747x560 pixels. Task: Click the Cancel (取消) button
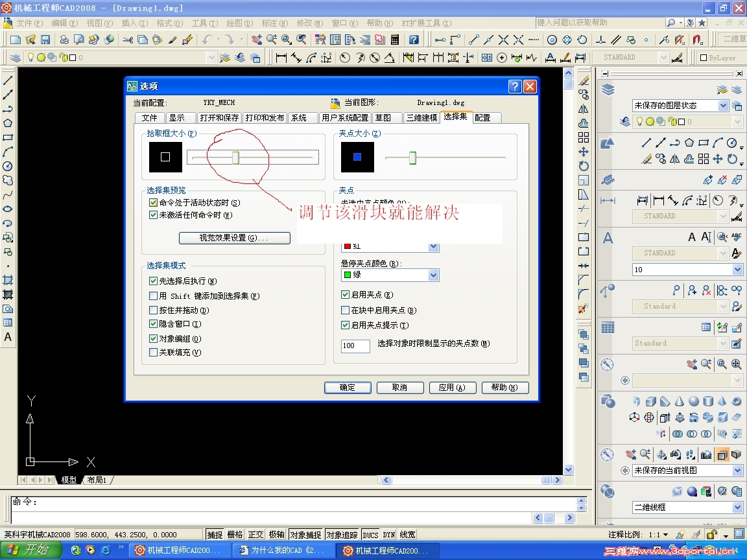point(399,388)
